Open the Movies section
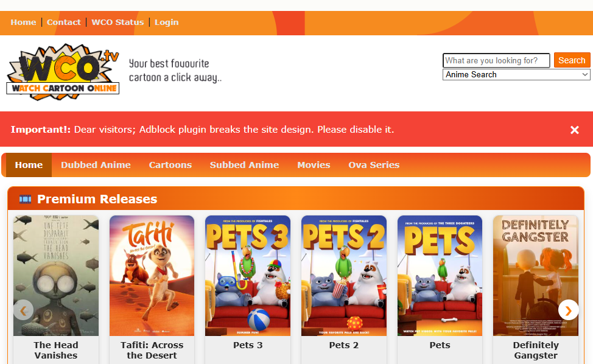 pos(314,165)
